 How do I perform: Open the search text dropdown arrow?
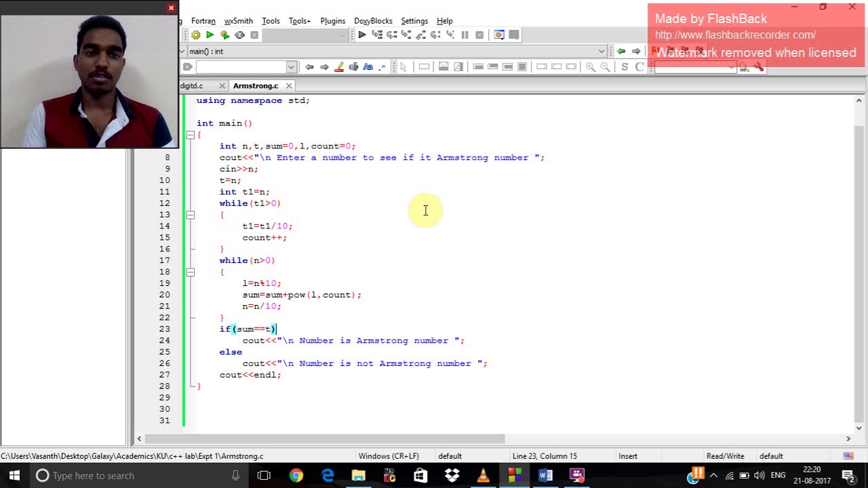(291, 66)
